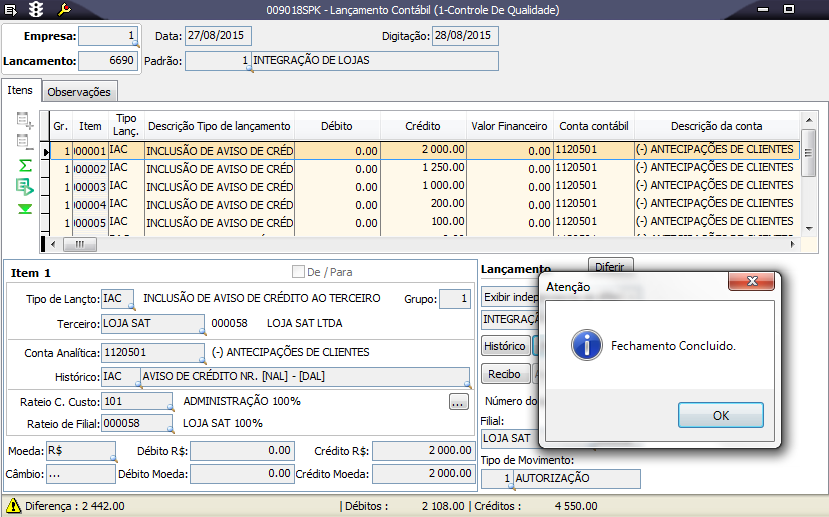Click the Padrão code field

pyautogui.click(x=218, y=61)
